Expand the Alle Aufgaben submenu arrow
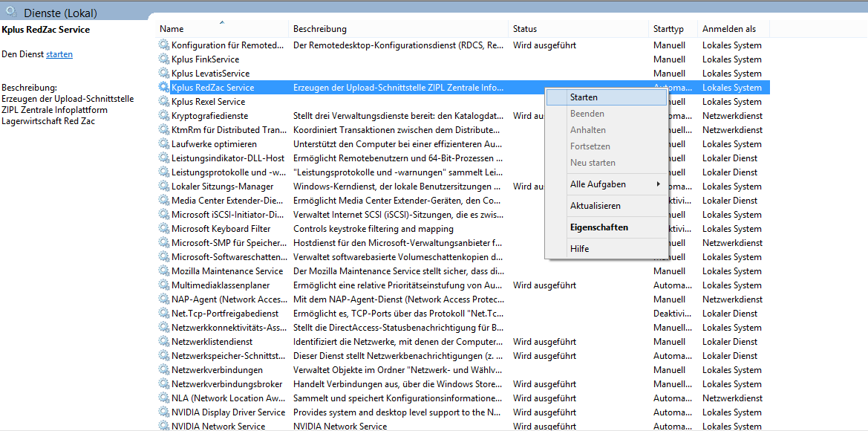Image resolution: width=868 pixels, height=431 pixels. 658,184
